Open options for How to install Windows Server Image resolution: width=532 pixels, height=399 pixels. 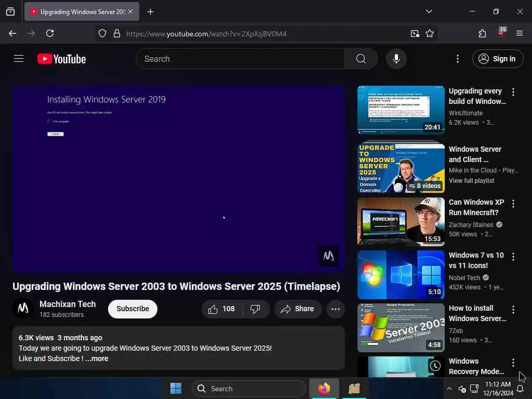[513, 310]
